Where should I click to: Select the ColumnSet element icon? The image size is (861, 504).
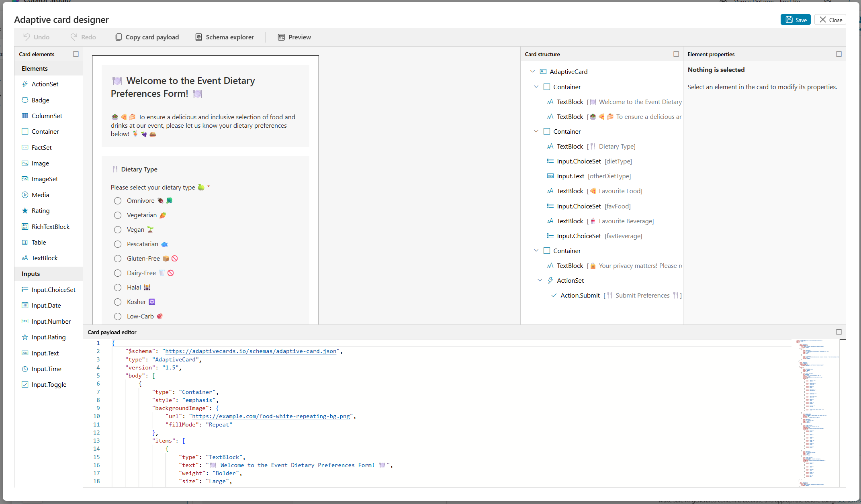pos(25,116)
